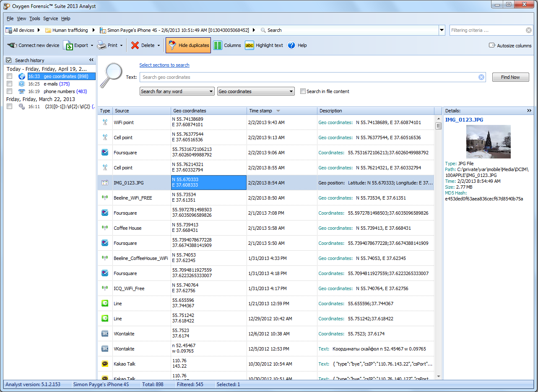
Task: Expand breadcrumb arrow after Human trafficking
Action: coord(94,30)
